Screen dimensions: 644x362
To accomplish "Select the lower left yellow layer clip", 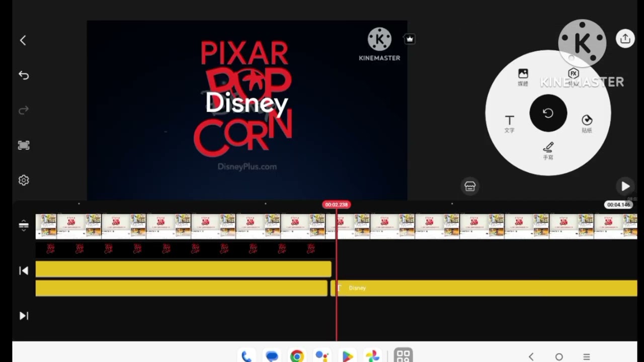I will click(x=182, y=288).
